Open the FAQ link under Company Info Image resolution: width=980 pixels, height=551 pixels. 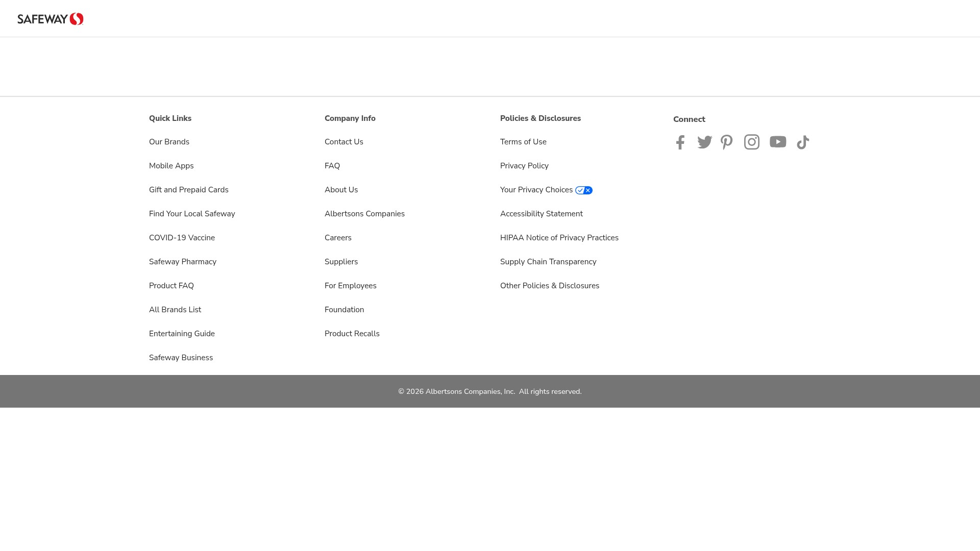point(332,166)
